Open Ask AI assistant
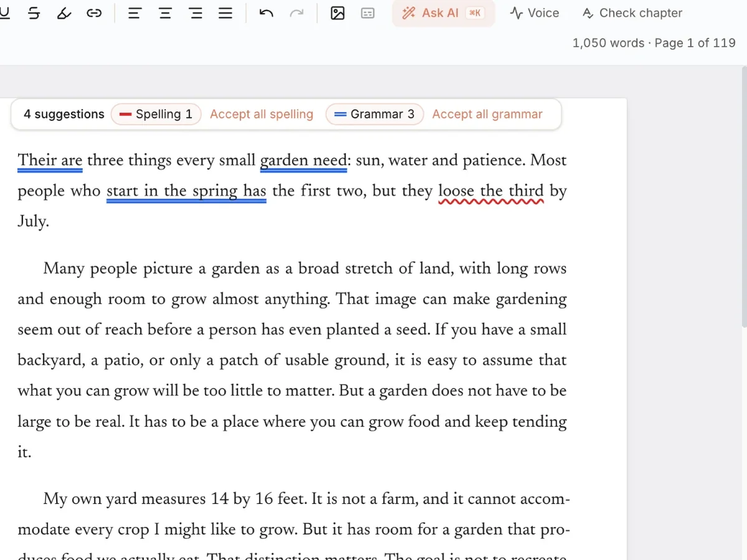Image resolution: width=747 pixels, height=560 pixels. (443, 13)
